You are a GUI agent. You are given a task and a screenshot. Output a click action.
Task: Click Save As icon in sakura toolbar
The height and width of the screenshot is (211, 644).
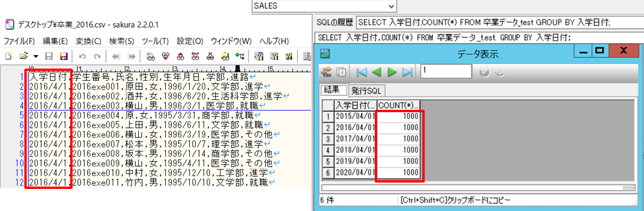point(63,56)
